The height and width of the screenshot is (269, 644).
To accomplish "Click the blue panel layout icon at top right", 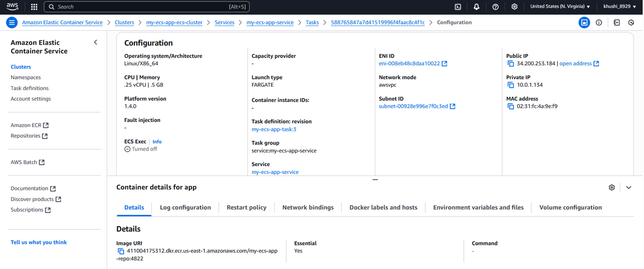I will point(584,23).
